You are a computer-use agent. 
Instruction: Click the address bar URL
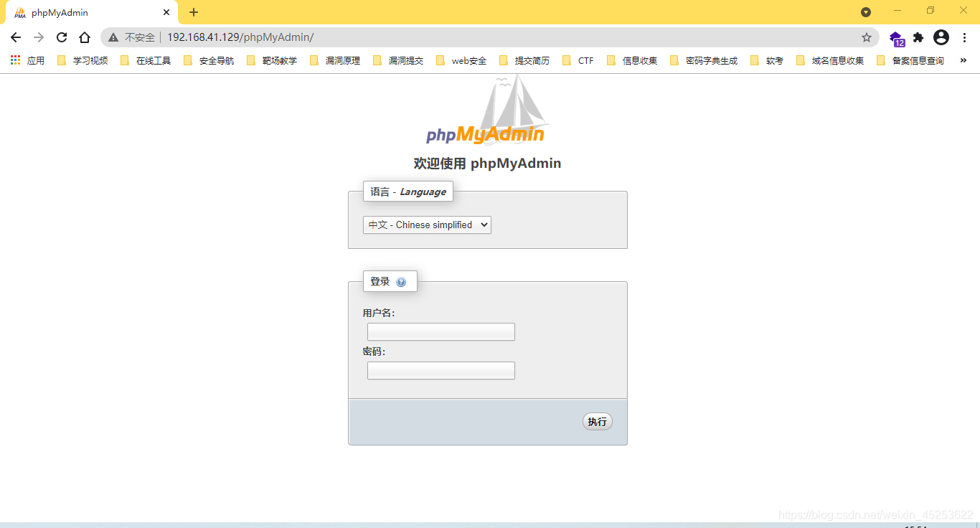(240, 37)
